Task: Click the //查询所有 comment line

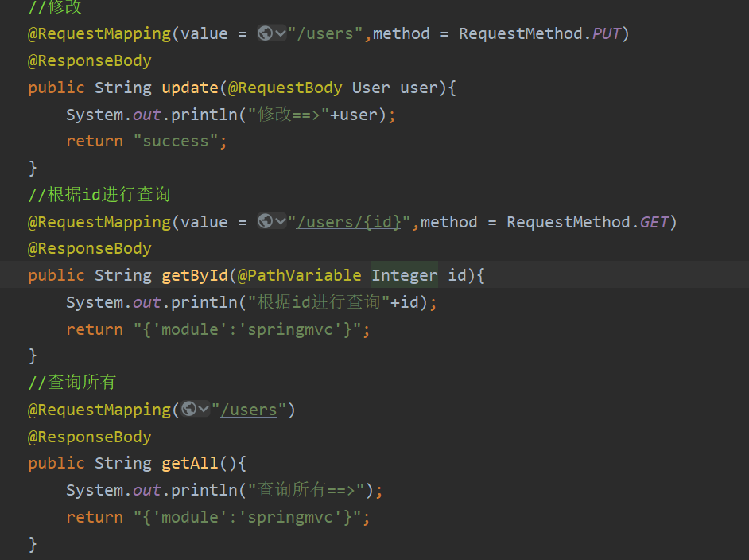Action: [x=72, y=382]
